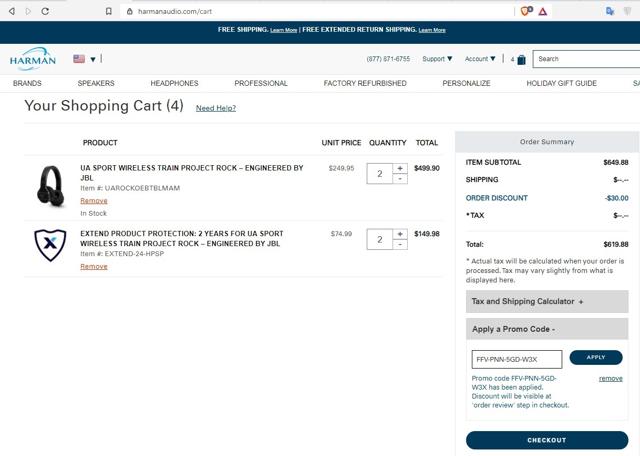Viewport: 640px width, 456px height.
Task: Click the UA Sport headphones quantity field
Action: (x=380, y=174)
